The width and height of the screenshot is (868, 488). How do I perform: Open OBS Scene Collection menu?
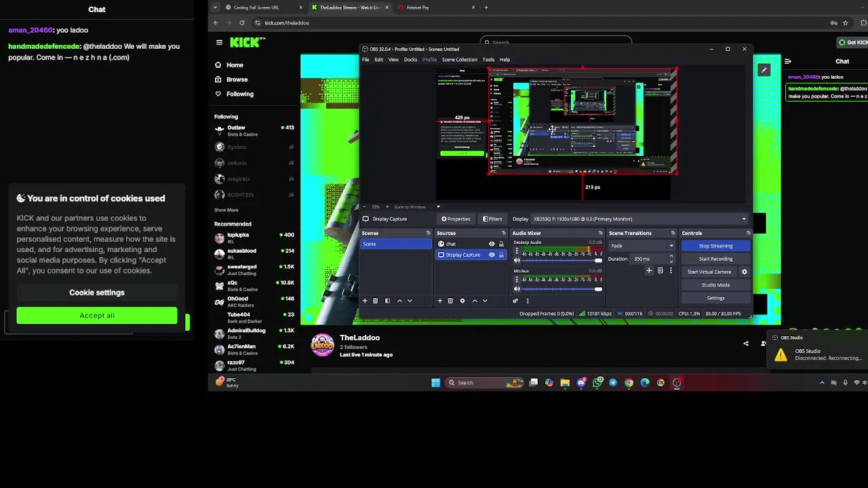460,60
